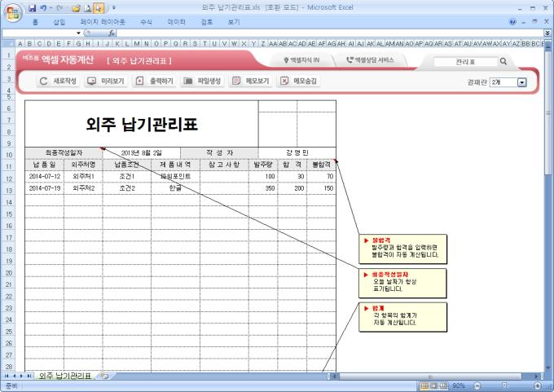Open the 수식 ribbon tab
Viewport: 554px width, 392px height.
click(x=147, y=22)
